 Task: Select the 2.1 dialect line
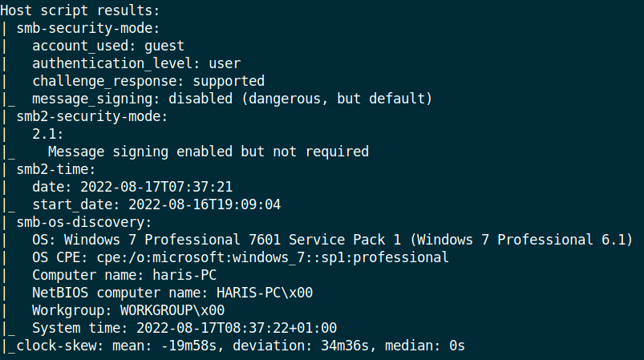[x=48, y=134]
